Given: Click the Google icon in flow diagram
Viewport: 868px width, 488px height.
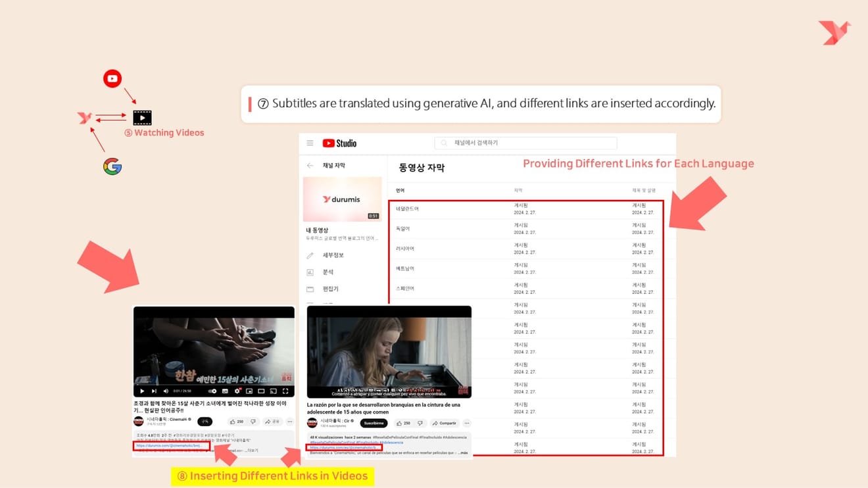Looking at the screenshot, I should 112,166.
